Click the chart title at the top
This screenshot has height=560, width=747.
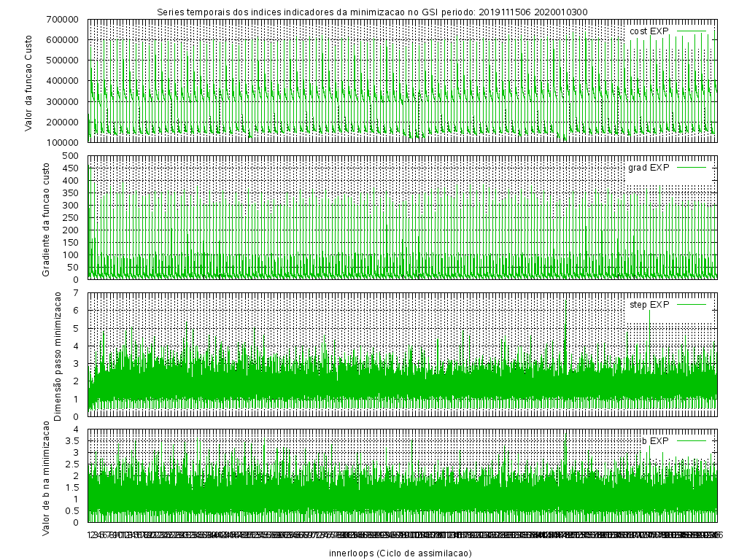point(373,12)
